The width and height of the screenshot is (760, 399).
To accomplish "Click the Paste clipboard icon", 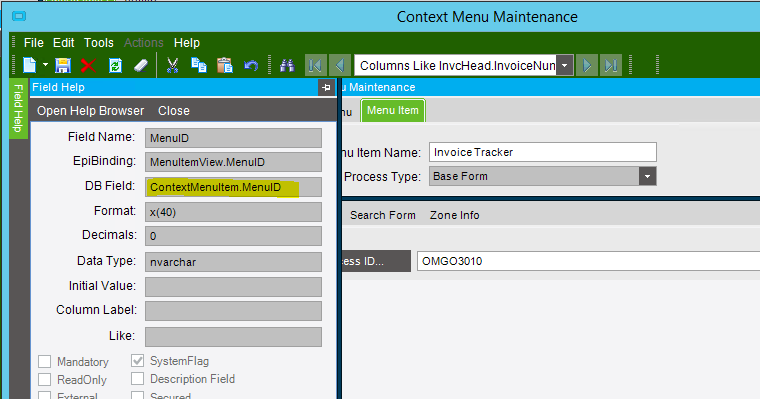I will [x=224, y=65].
